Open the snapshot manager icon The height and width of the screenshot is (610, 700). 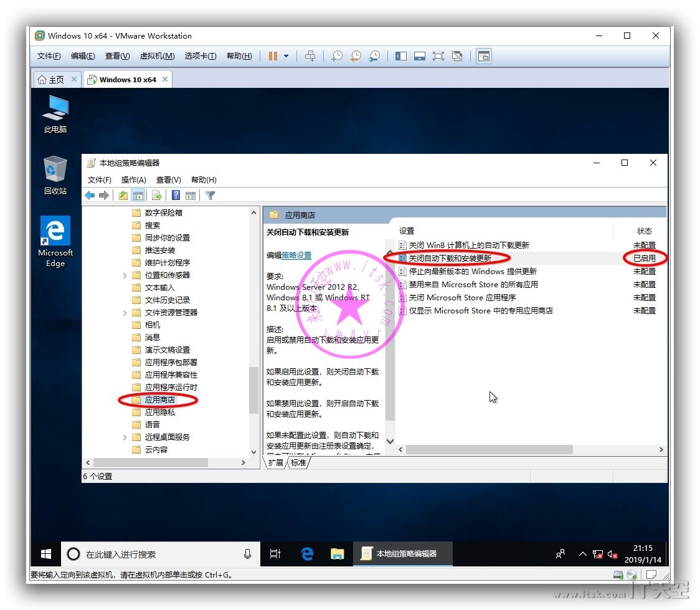[374, 56]
